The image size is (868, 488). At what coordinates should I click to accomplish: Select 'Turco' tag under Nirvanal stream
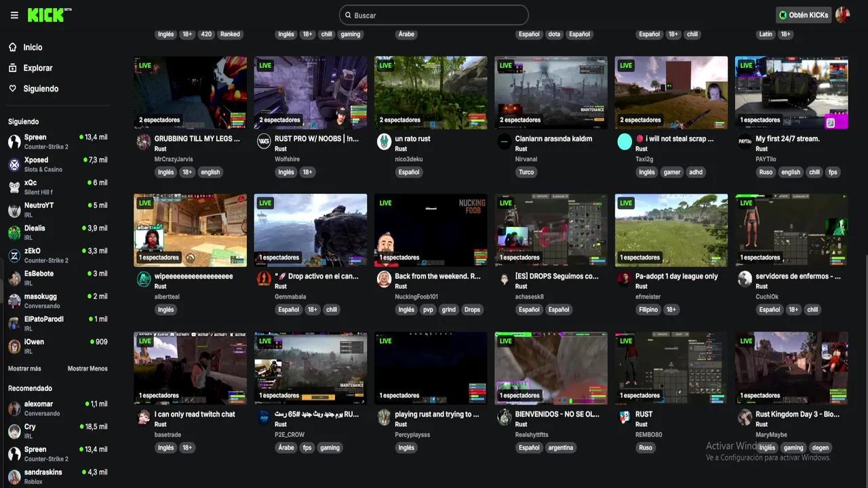click(526, 172)
